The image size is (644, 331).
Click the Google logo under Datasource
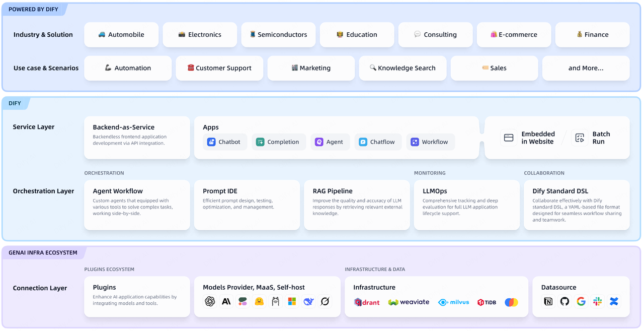(x=581, y=301)
